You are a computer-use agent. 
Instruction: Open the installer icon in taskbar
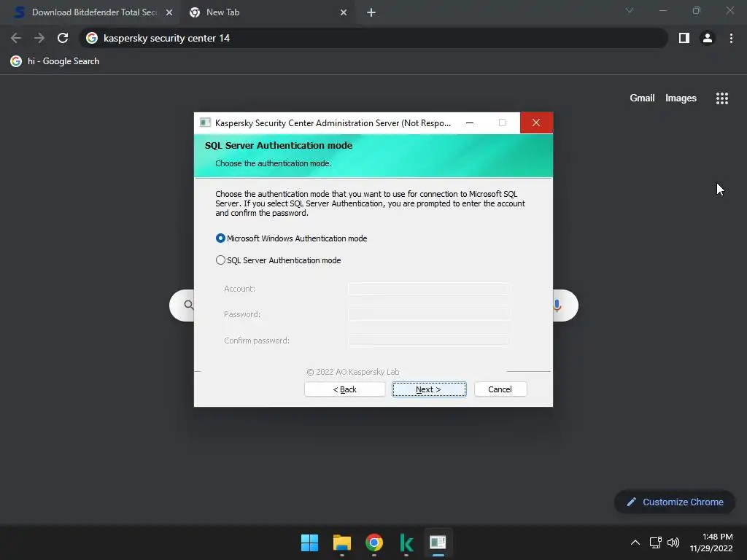pyautogui.click(x=438, y=542)
